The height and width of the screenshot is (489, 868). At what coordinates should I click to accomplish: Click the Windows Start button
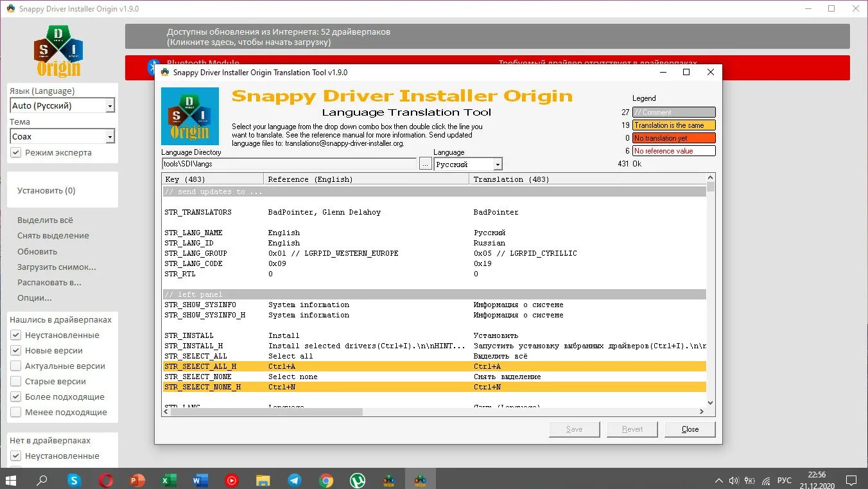pos(11,480)
